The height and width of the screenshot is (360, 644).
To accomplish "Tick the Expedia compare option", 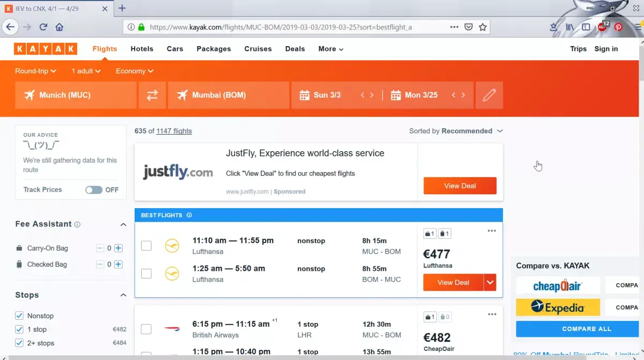I will coord(558,307).
